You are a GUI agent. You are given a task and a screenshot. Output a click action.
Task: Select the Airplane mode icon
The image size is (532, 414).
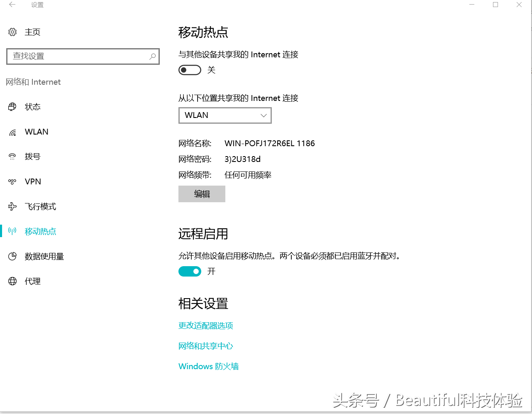click(12, 206)
